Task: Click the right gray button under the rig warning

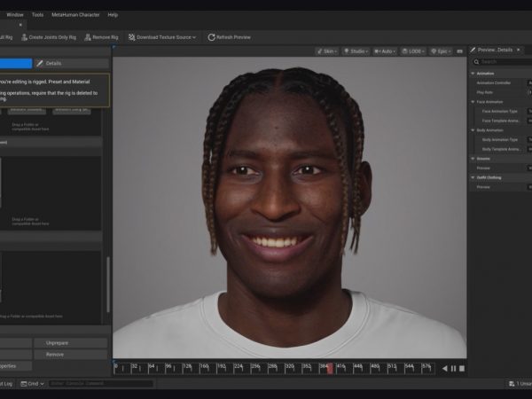Action: pos(72,110)
